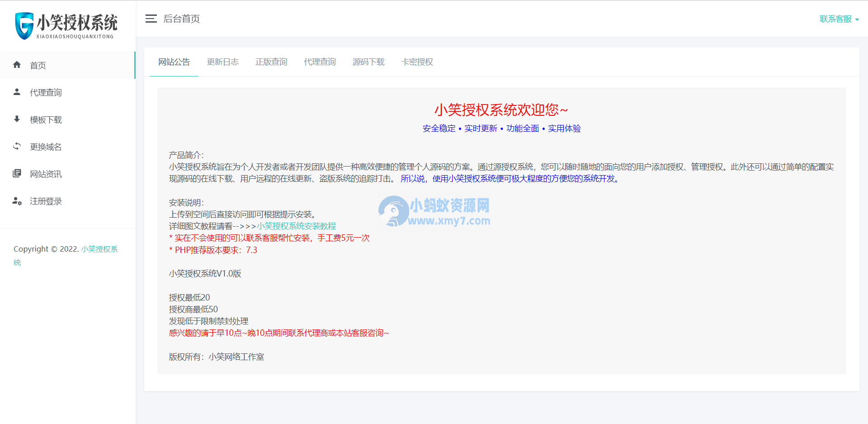
Task: Click the user-gear icon beside 注册登录
Action: point(17,201)
